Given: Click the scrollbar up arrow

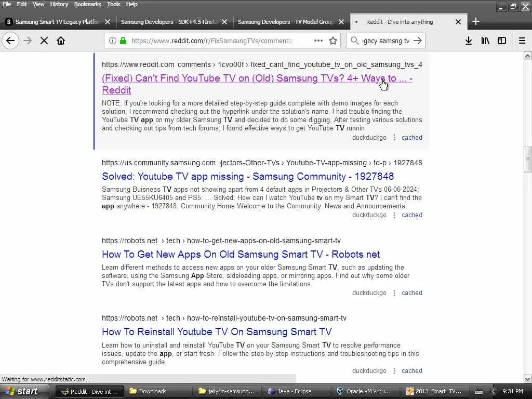Looking at the screenshot, I should pyautogui.click(x=528, y=56).
